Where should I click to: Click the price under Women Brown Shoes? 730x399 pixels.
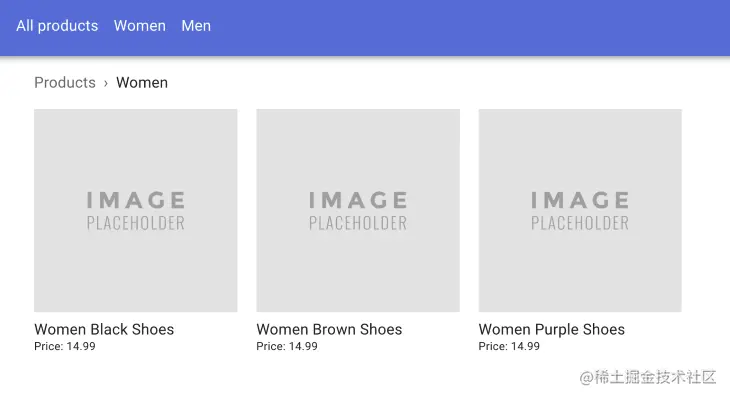(x=287, y=346)
